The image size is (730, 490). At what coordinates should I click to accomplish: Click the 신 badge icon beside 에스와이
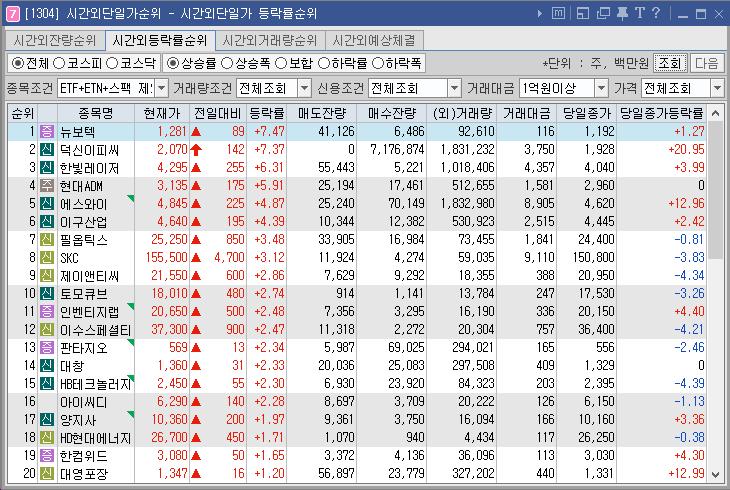pyautogui.click(x=47, y=204)
